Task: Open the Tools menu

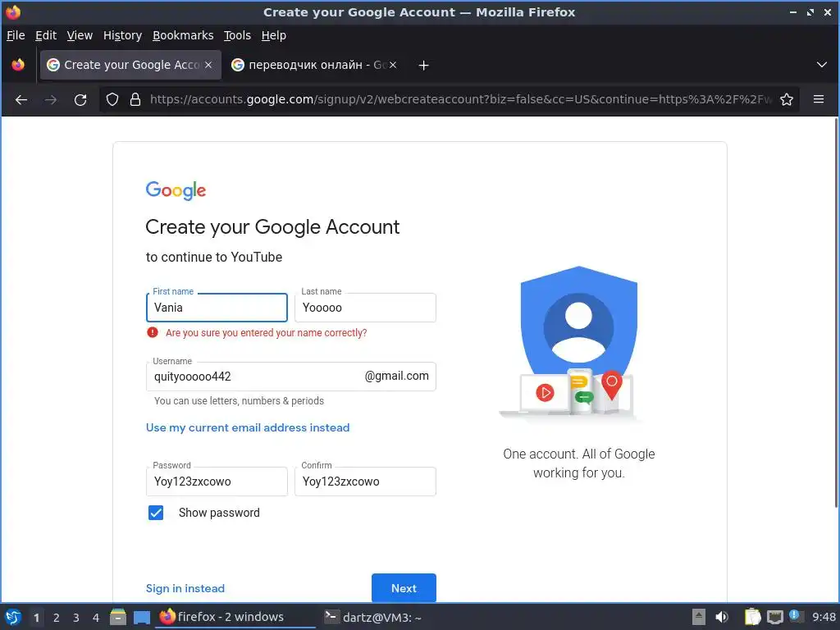Action: click(237, 35)
